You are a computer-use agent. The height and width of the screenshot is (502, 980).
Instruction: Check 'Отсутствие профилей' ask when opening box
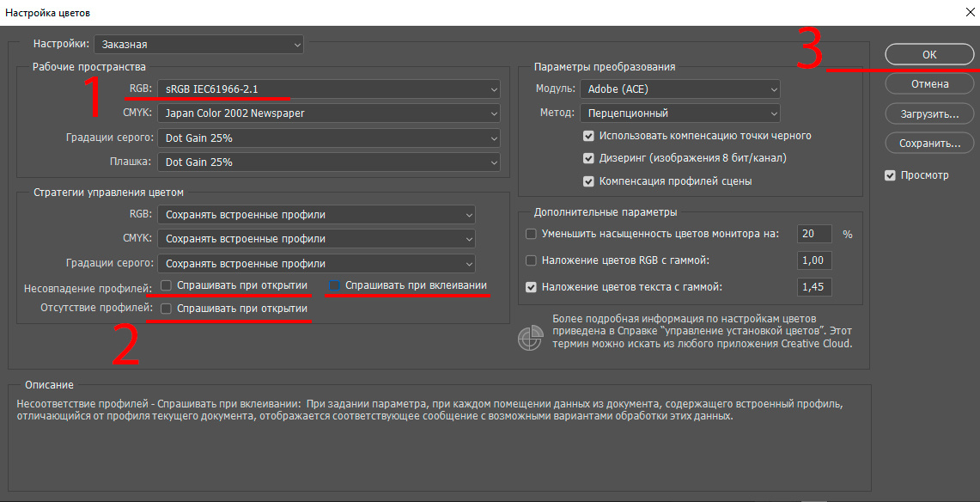(x=167, y=309)
